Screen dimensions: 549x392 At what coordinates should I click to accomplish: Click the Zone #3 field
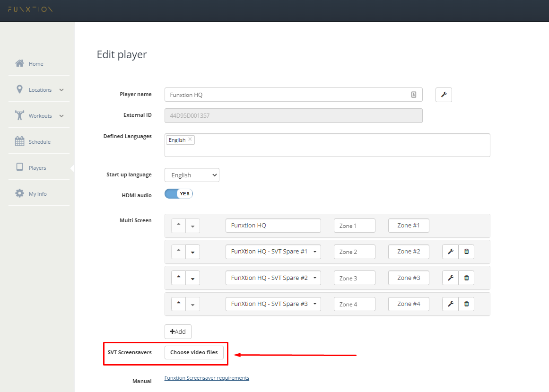pyautogui.click(x=409, y=278)
